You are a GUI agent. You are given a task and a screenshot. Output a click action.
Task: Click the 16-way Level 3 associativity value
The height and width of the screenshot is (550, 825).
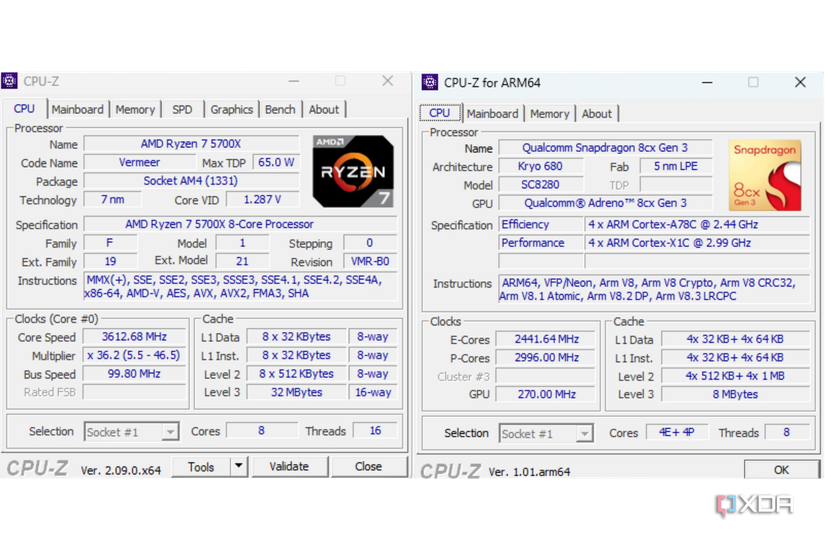click(x=373, y=392)
